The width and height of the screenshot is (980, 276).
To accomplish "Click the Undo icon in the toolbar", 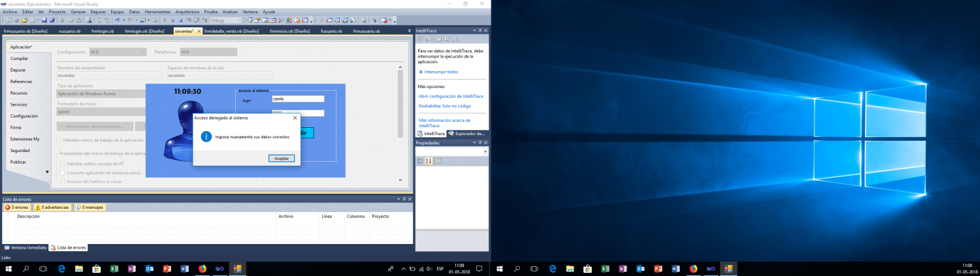I will (x=118, y=20).
